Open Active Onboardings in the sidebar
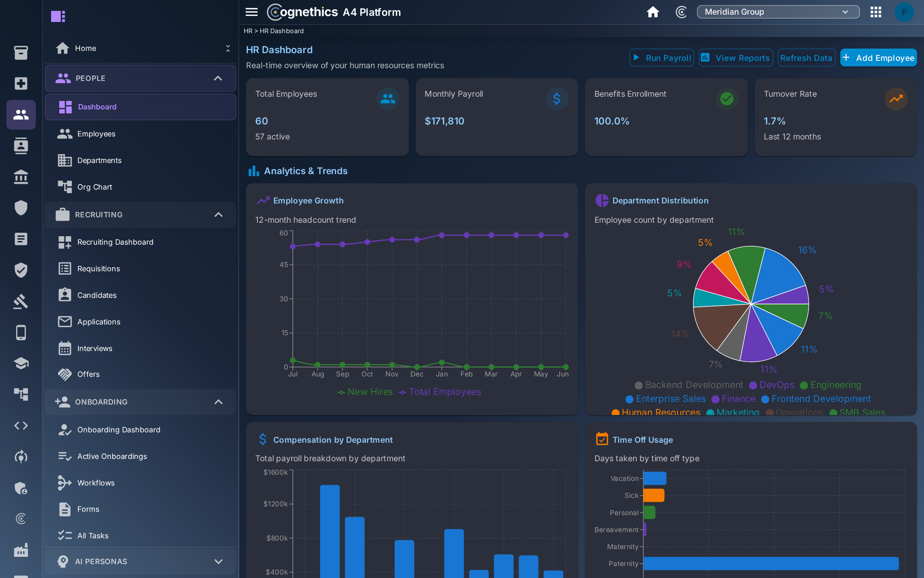The image size is (924, 578). point(141,456)
